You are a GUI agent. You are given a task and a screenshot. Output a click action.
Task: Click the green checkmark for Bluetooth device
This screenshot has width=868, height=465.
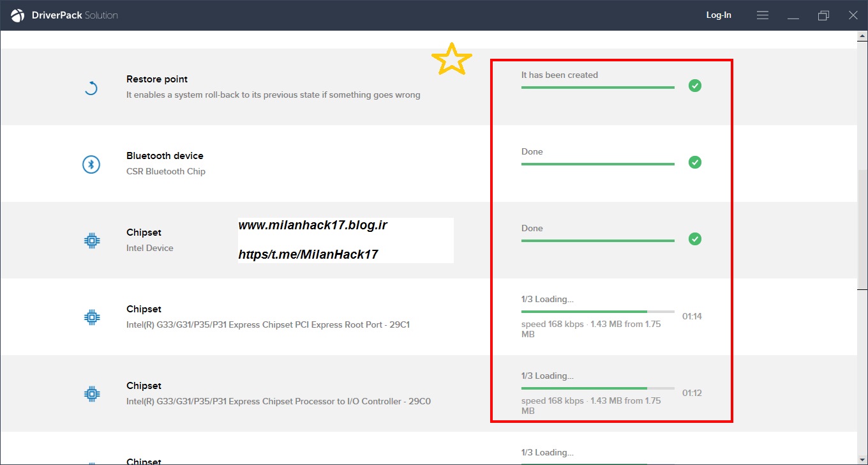click(x=695, y=162)
